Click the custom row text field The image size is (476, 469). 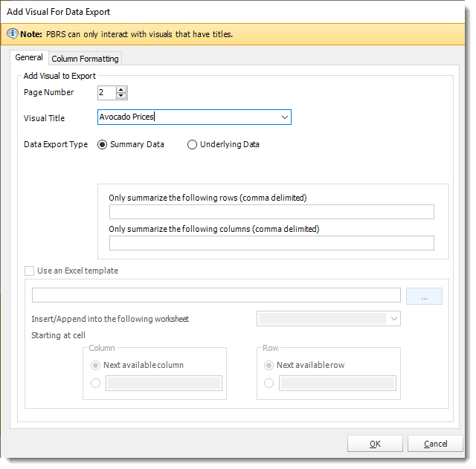[338, 383]
